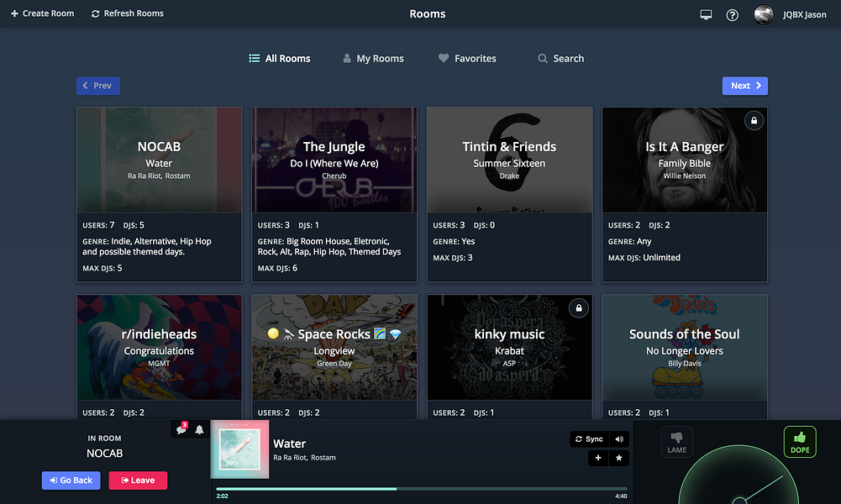
Task: Click 'MAX DJS: 6' in The Jungle card
Action: (277, 268)
